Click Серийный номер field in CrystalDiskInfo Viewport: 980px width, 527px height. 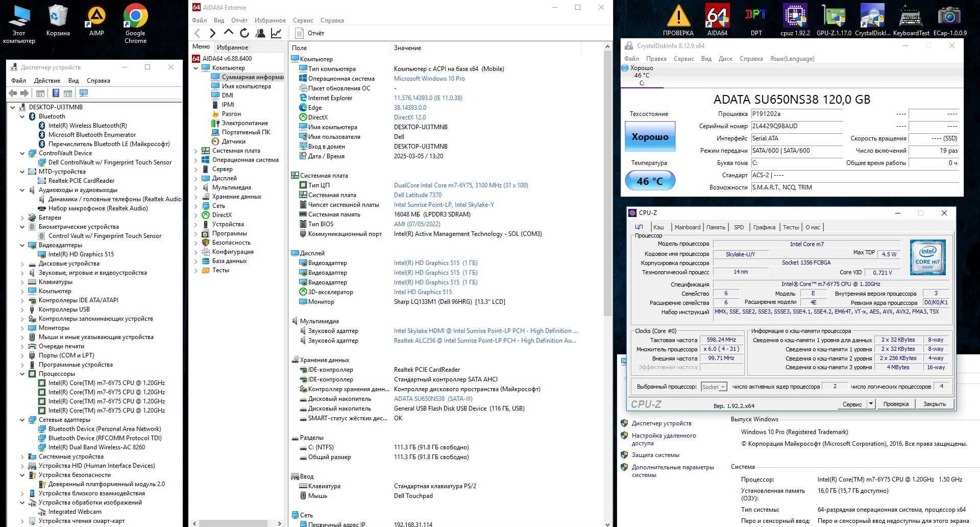796,126
